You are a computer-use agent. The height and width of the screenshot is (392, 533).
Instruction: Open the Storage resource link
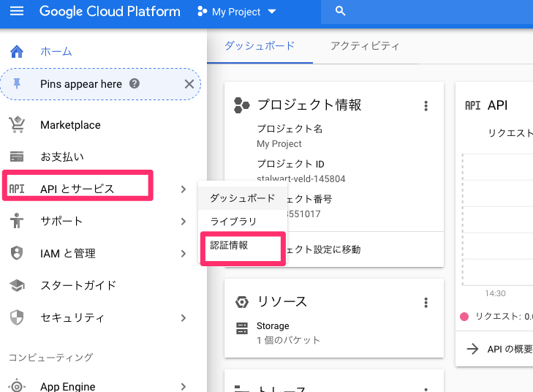tap(273, 325)
